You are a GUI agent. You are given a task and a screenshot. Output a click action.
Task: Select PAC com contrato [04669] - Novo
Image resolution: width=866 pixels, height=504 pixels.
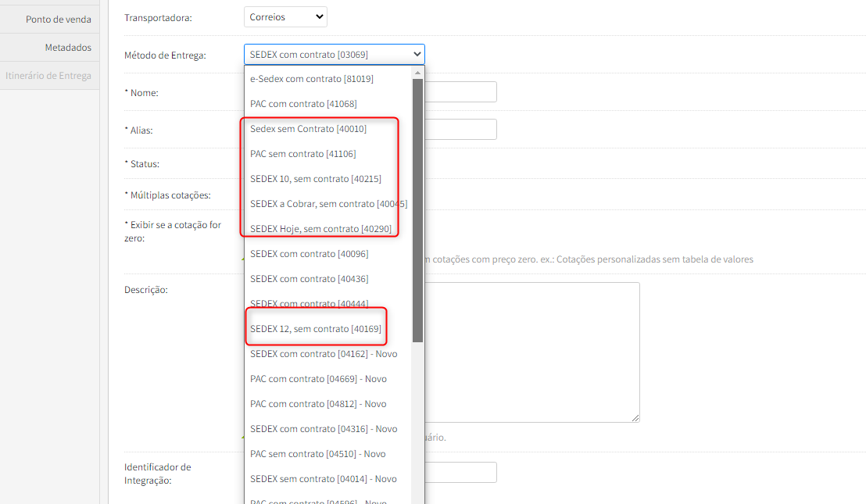(328, 379)
